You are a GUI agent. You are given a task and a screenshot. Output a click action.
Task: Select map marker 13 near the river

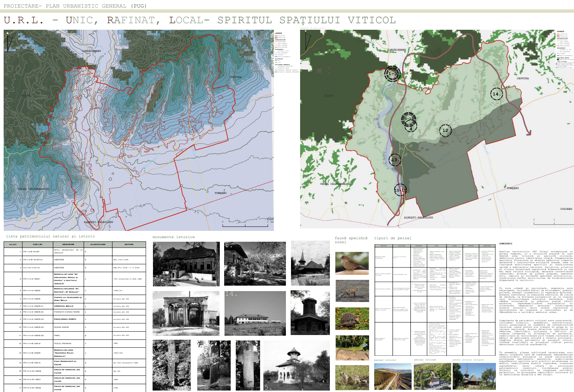pos(394,159)
